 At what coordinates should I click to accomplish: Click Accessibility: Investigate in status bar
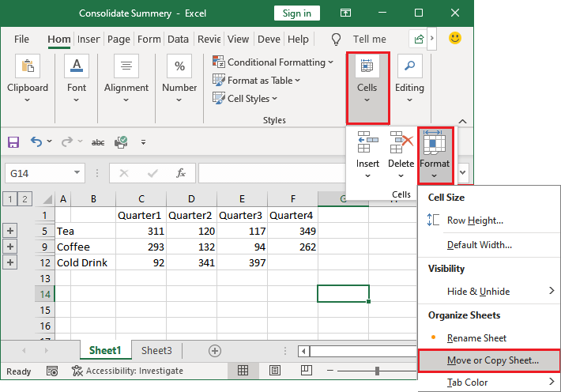127,371
